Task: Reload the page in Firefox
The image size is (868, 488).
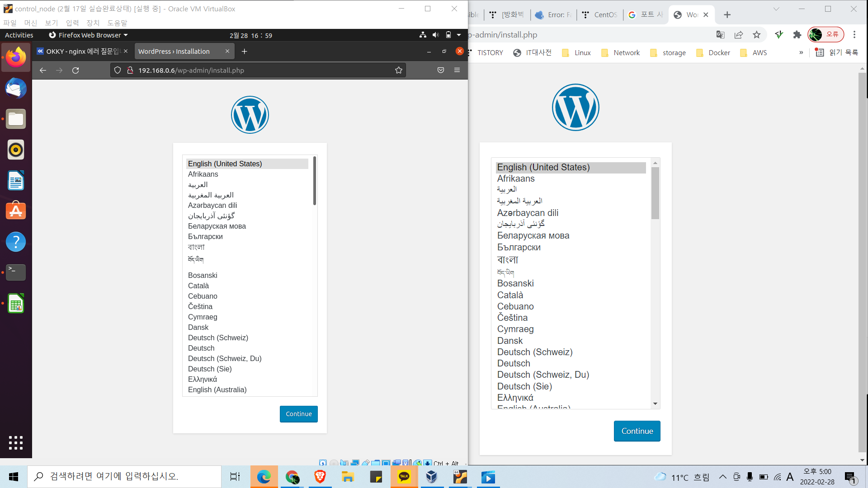Action: tap(75, 70)
